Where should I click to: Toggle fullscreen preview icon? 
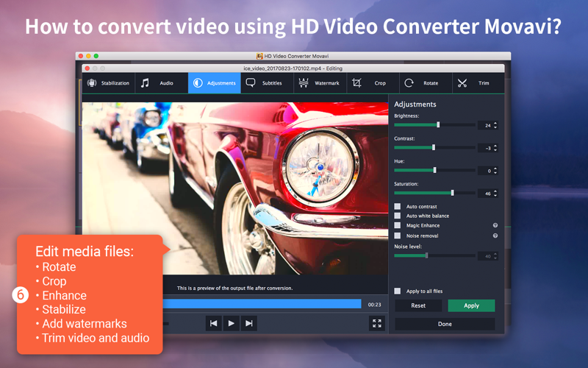coord(377,323)
